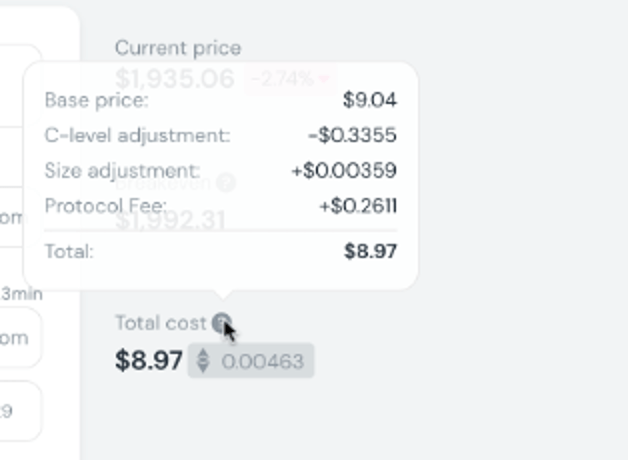Click the Total cost label text
Screen dimensions: 628x460
pos(160,323)
